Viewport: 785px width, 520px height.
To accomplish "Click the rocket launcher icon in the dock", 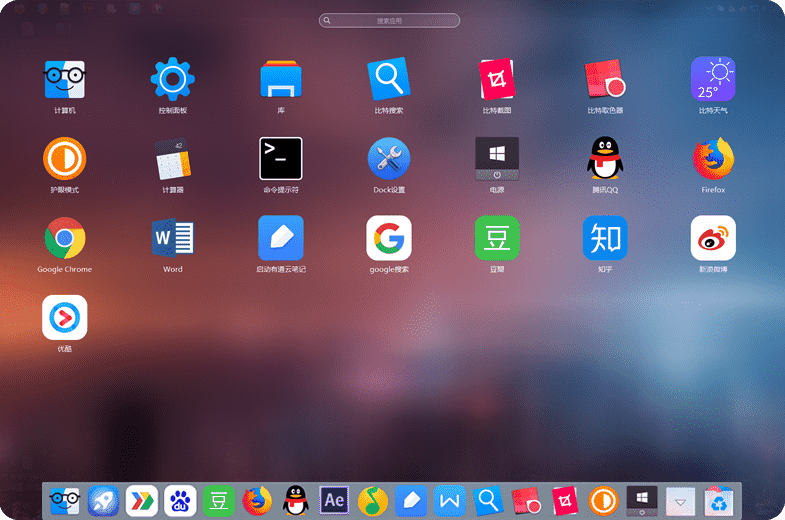I will pyautogui.click(x=103, y=500).
